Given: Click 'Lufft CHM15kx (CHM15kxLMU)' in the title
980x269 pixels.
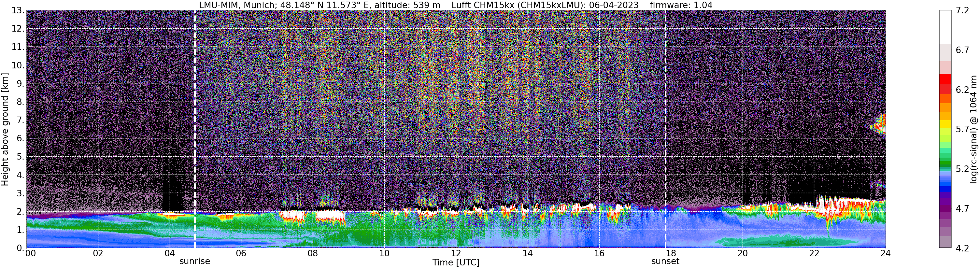Looking at the screenshot, I should [x=518, y=5].
